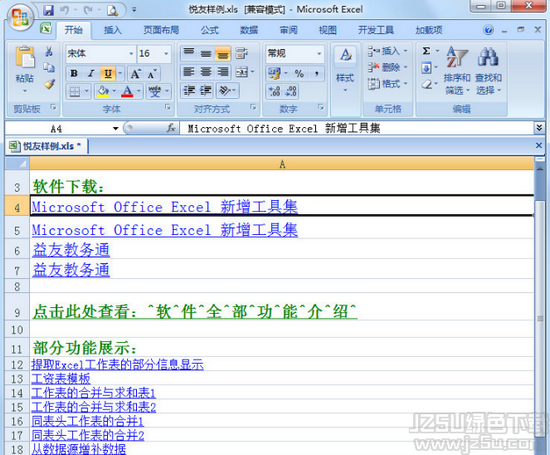Click the Clear eraser icon
This screenshot has width=550, height=455.
tap(427, 84)
